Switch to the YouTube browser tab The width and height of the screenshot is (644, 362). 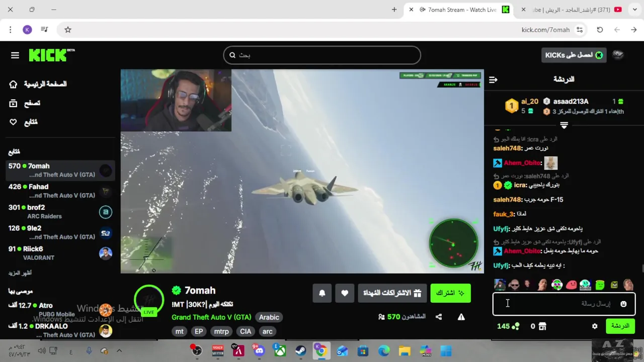pyautogui.click(x=574, y=10)
